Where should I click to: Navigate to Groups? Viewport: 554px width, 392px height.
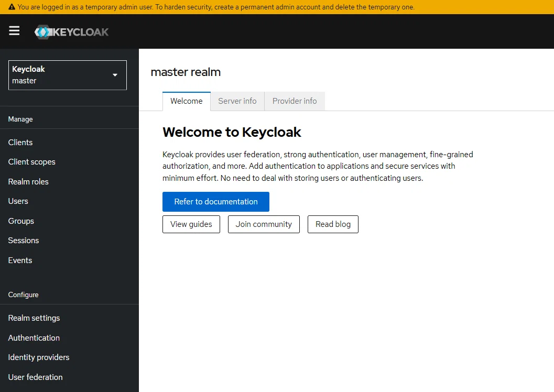click(x=21, y=221)
